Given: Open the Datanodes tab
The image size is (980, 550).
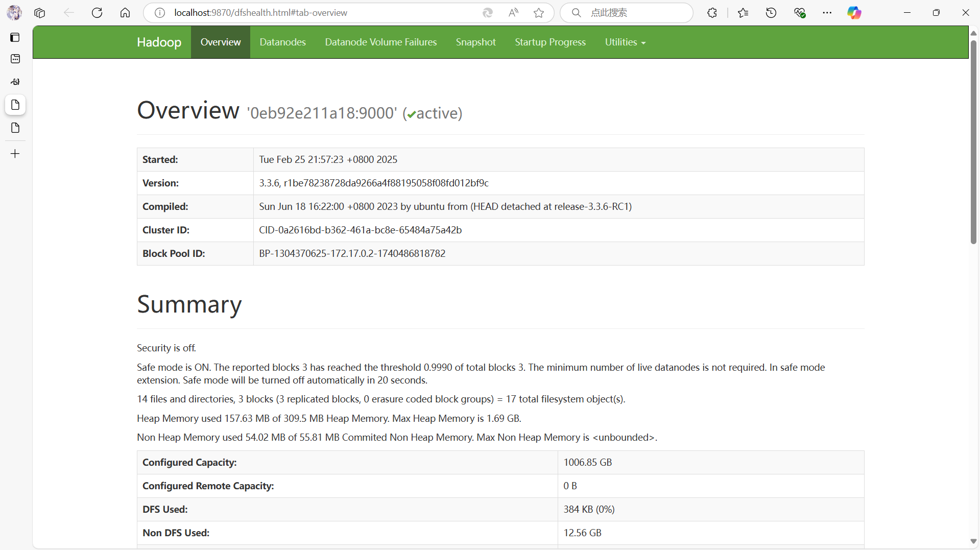Looking at the screenshot, I should click(282, 42).
